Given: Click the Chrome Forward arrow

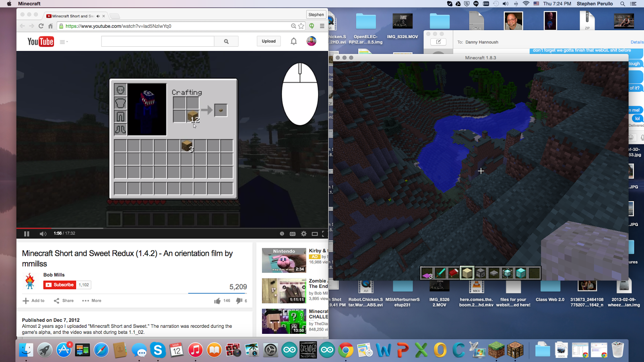Looking at the screenshot, I should (x=32, y=26).
